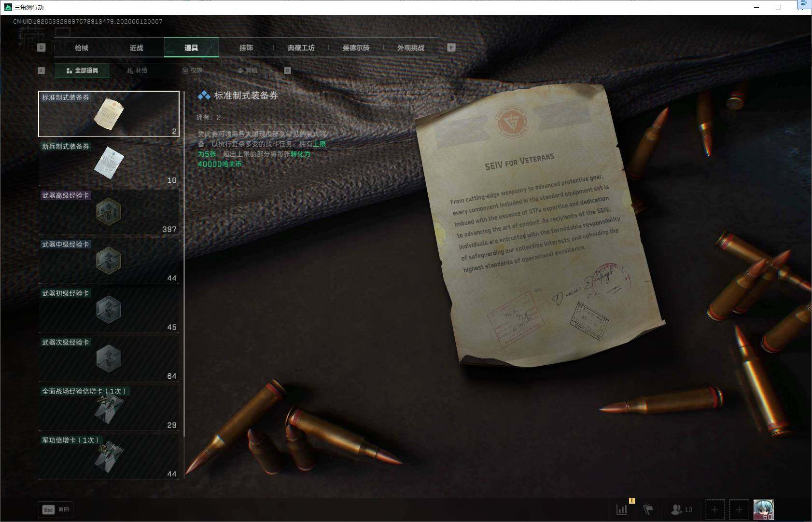The width and height of the screenshot is (812, 522).
Task: Maximize the game window
Action: pos(778,7)
